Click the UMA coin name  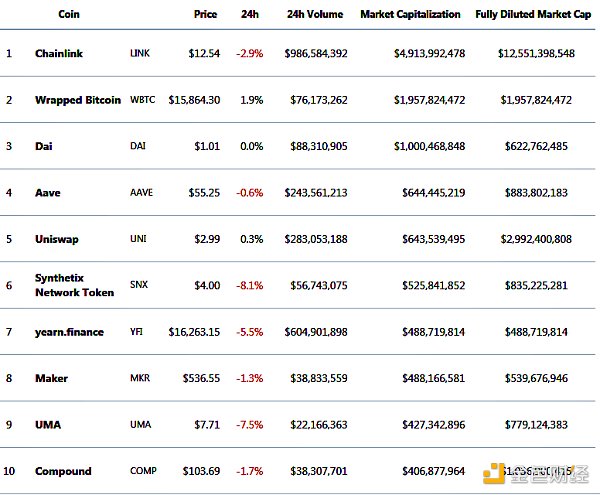[x=48, y=425]
